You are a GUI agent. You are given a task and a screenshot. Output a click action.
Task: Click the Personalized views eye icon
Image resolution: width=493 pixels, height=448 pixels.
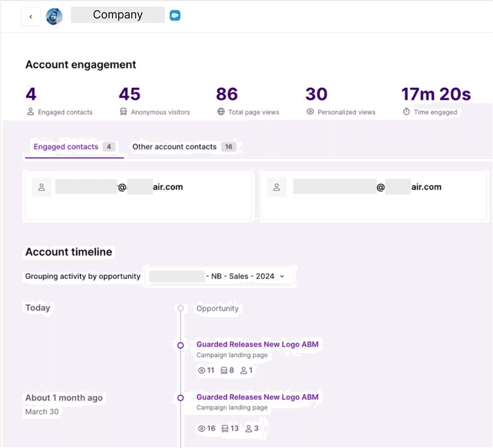coord(310,111)
